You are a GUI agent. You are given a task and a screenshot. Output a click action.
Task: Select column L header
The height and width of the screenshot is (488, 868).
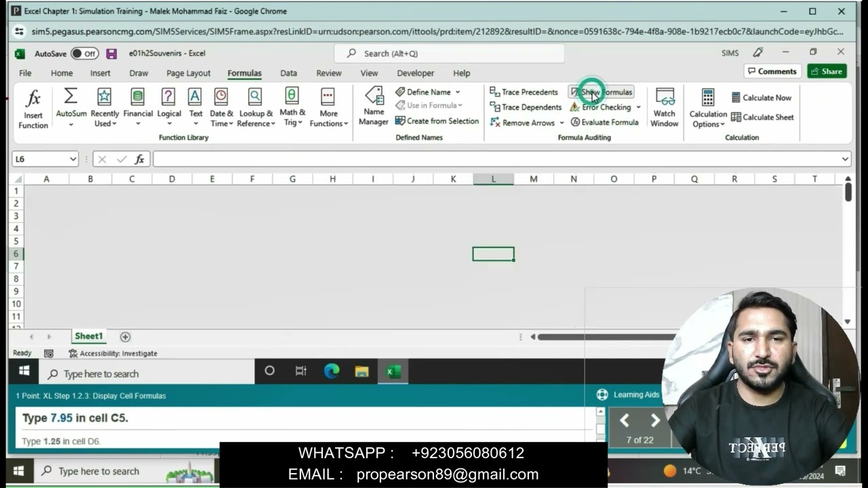click(493, 179)
